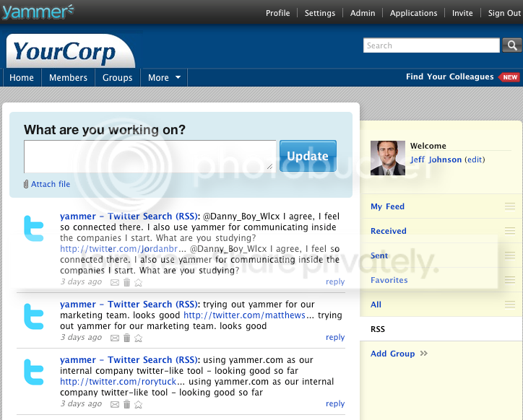Click drag handle beside All
Viewport: 523px width, 420px height.
point(510,305)
